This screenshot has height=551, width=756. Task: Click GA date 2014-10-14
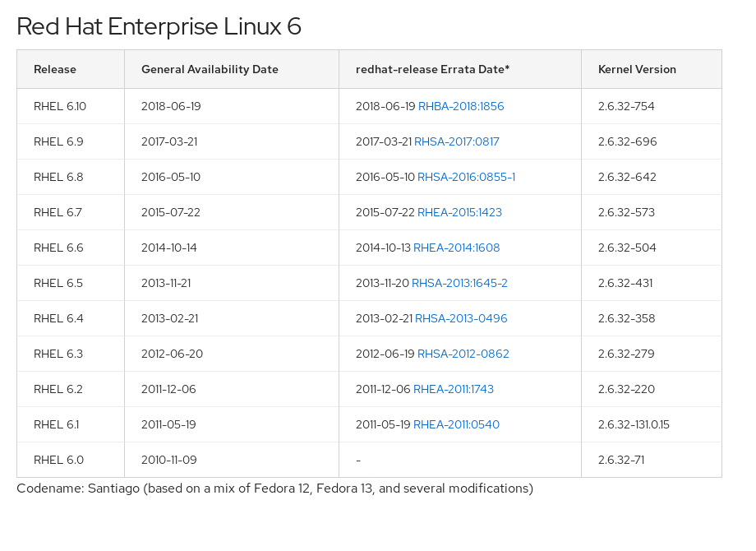(168, 248)
